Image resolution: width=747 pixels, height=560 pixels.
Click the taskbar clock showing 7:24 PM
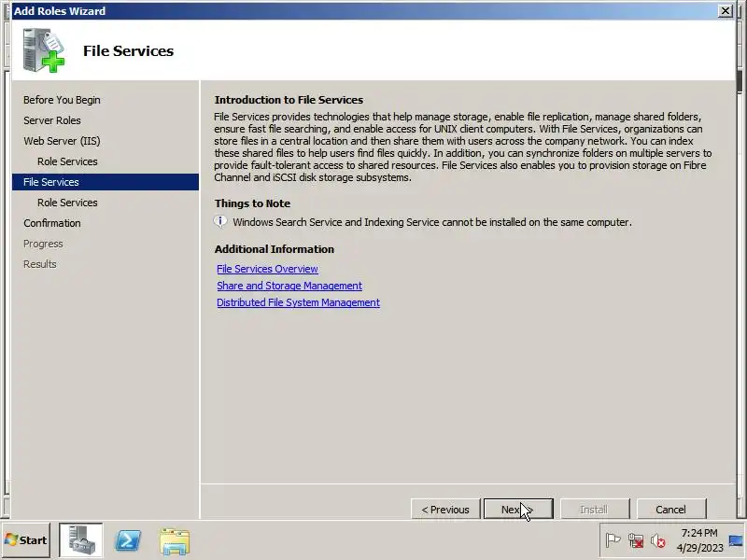pyautogui.click(x=699, y=540)
